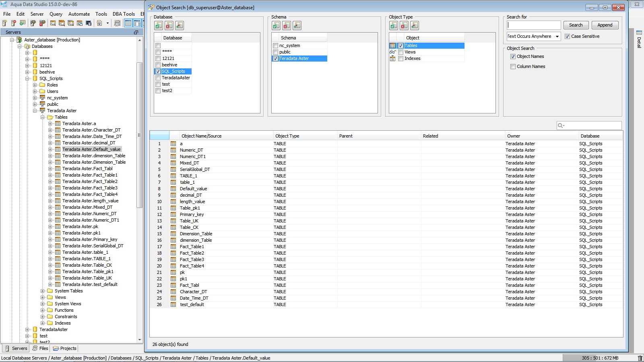This screenshot has width=644, height=362.
Task: Click Invert Selection icon in Object Type panel
Action: (415, 25)
